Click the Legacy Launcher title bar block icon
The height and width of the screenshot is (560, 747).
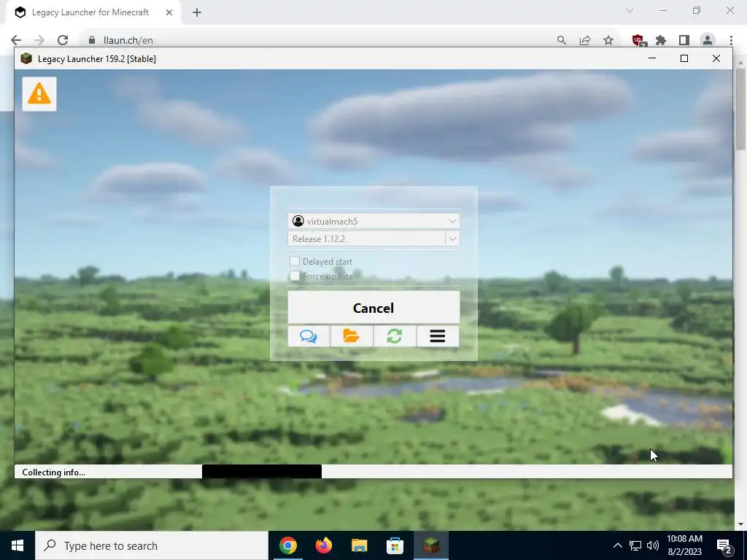tap(26, 58)
